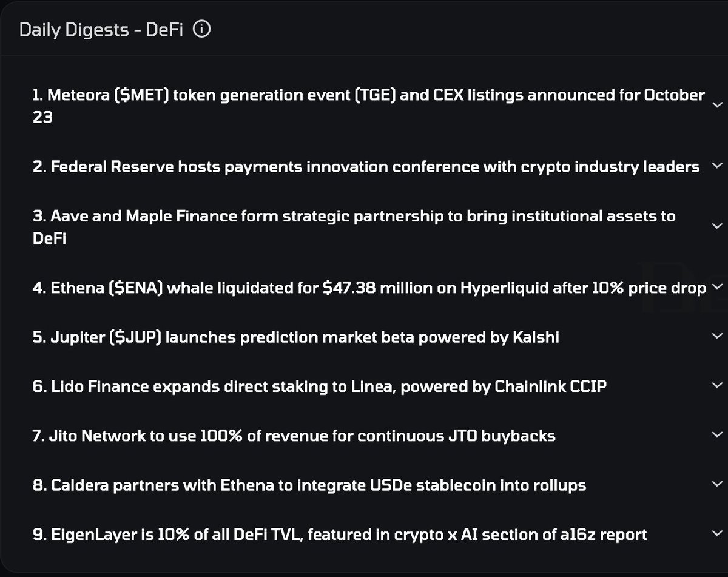Click the info icon beside Daily Digests title
Viewport: 728px width, 577px height.
pyautogui.click(x=203, y=30)
